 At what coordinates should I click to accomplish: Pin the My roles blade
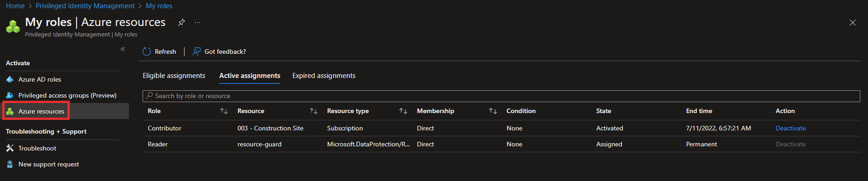click(181, 22)
